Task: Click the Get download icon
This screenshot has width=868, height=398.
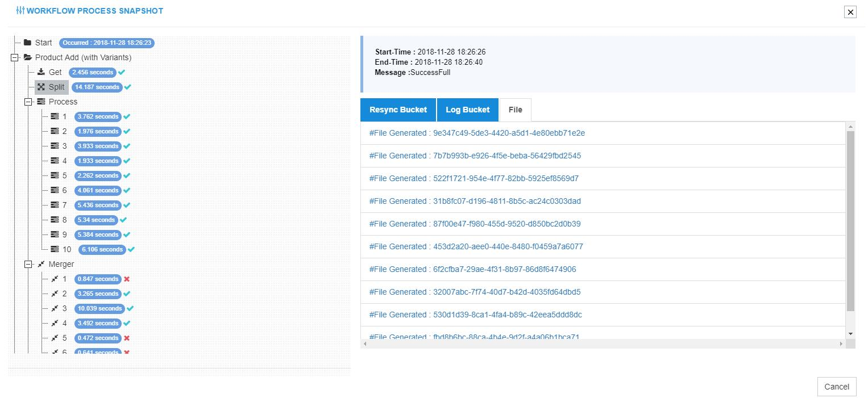Action: [x=41, y=72]
